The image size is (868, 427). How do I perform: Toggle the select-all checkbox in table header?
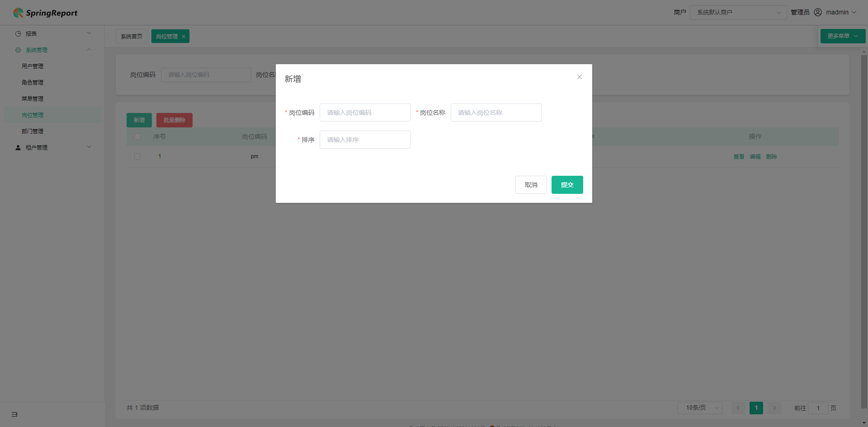coord(137,136)
